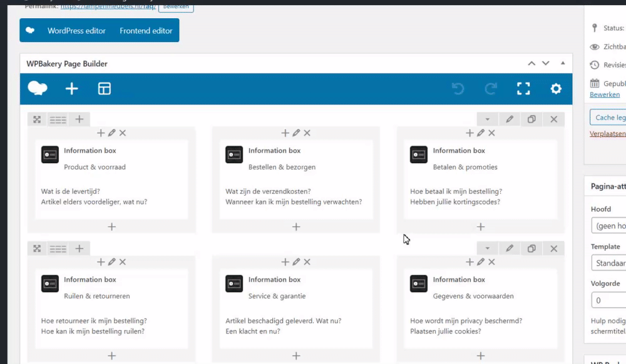Delete the first row
Image resolution: width=626 pixels, height=364 pixels.
coord(554,119)
